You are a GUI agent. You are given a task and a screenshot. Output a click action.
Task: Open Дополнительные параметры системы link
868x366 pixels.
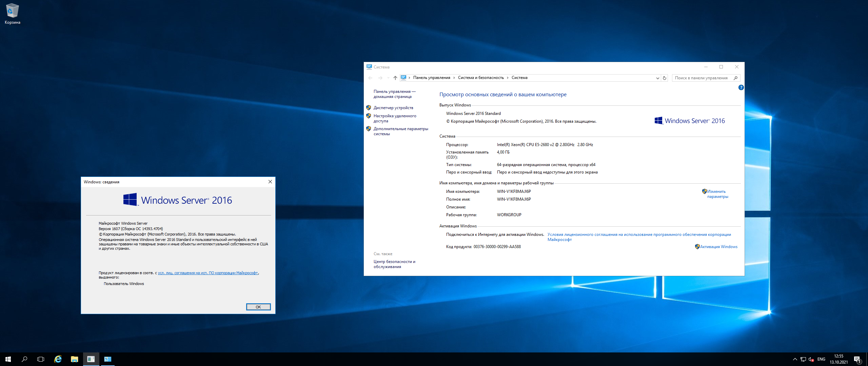pos(401,131)
